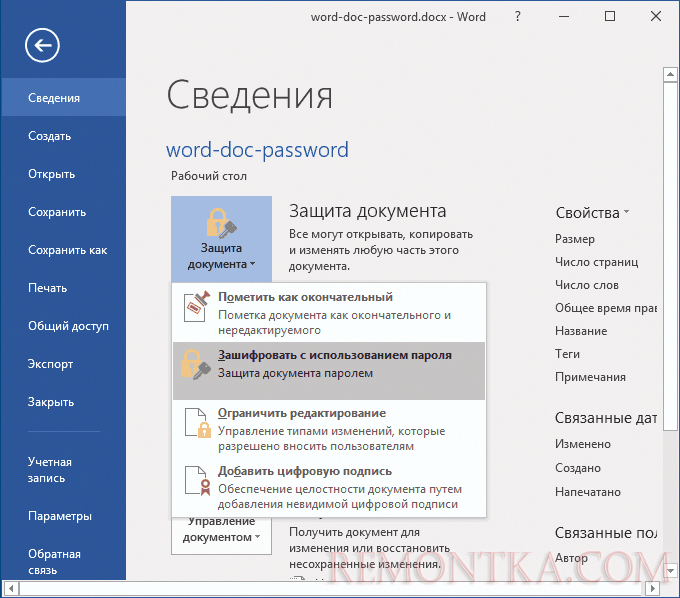The image size is (680, 598).
Task: Click the lock and key Protect Document icon
Action: (221, 223)
